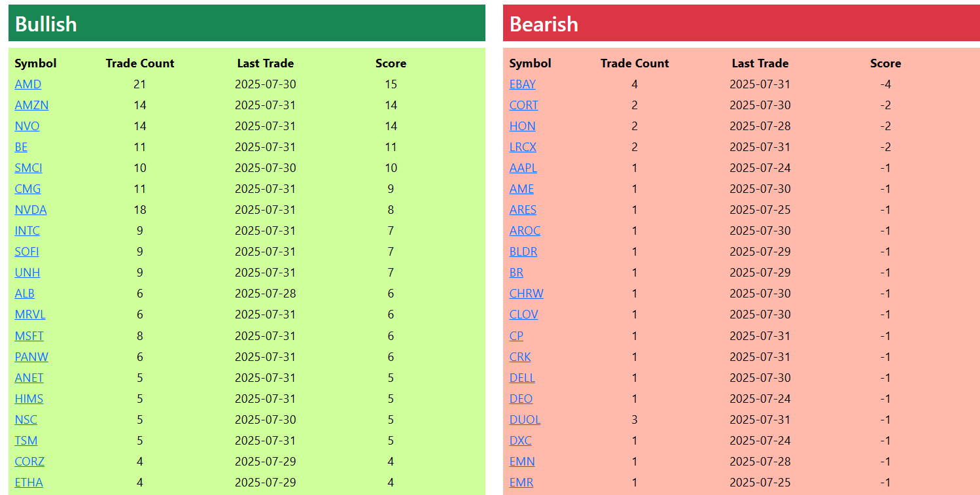Click the CORT ticker link
Screen dimensions: 980x495
coord(524,105)
